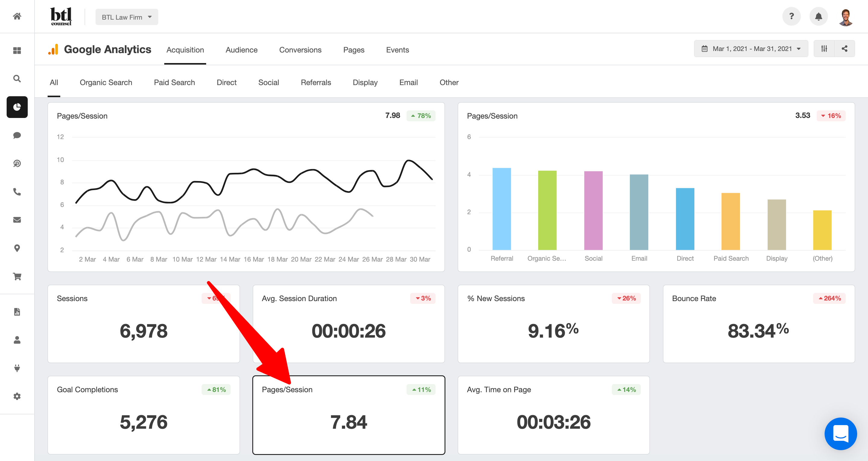Click the 78% increase badge
Viewport: 868px width, 461px height.
pyautogui.click(x=421, y=116)
